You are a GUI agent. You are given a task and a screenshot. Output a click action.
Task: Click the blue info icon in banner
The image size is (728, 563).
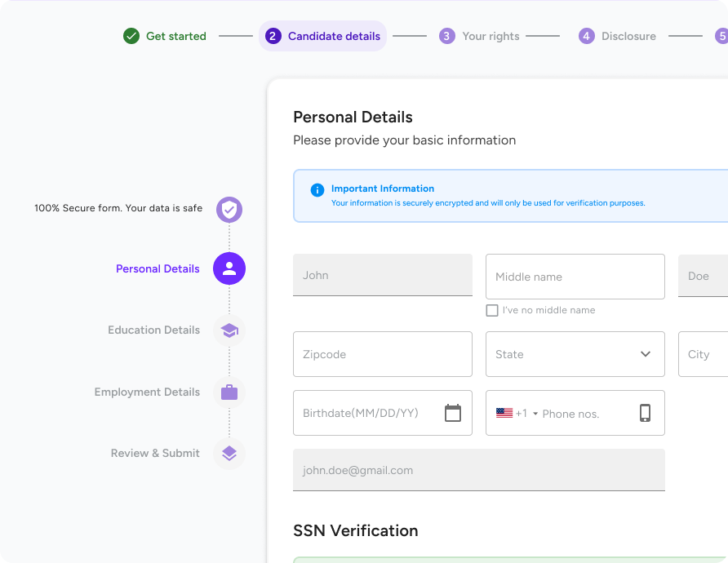[x=317, y=190]
